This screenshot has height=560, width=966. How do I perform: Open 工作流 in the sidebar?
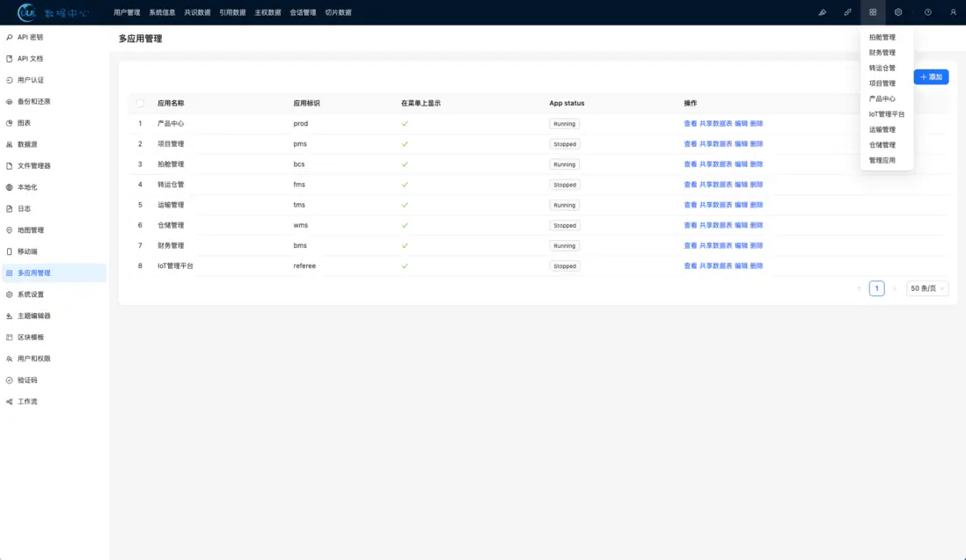(55, 401)
